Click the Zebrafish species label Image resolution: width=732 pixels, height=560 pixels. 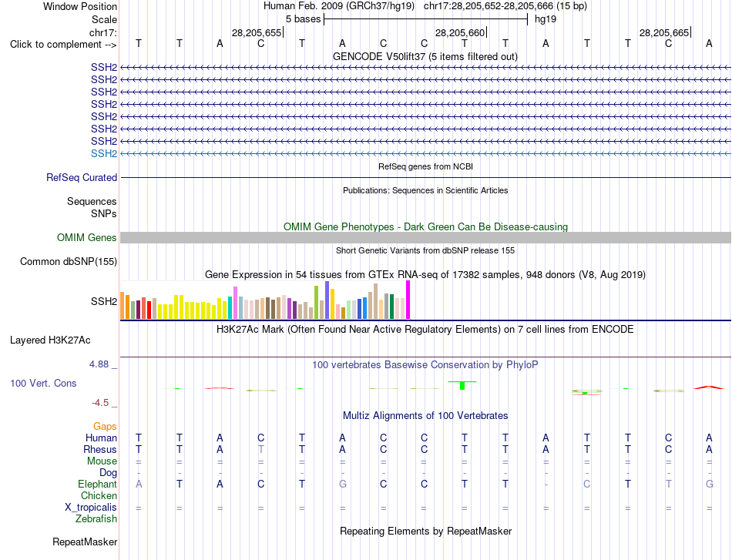96,519
